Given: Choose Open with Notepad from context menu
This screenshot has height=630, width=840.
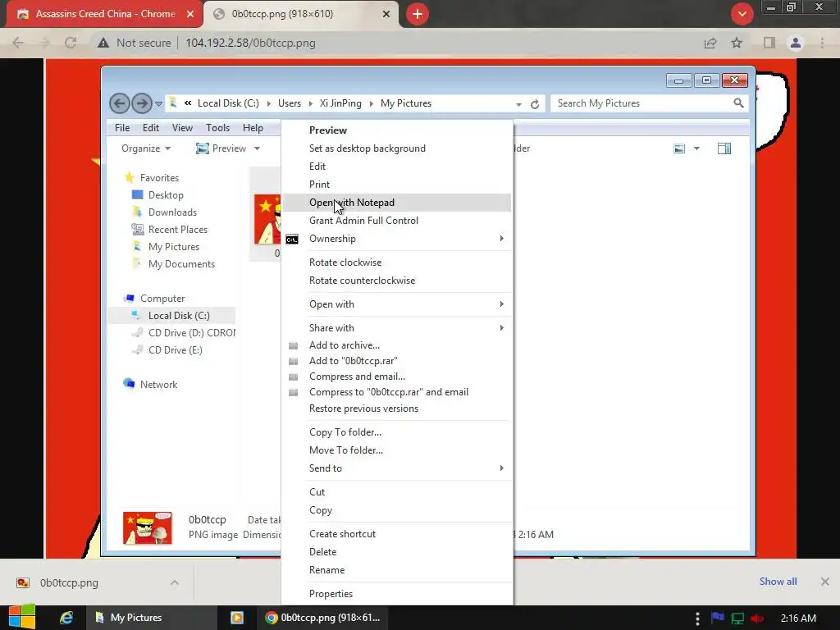Looking at the screenshot, I should point(396,203).
